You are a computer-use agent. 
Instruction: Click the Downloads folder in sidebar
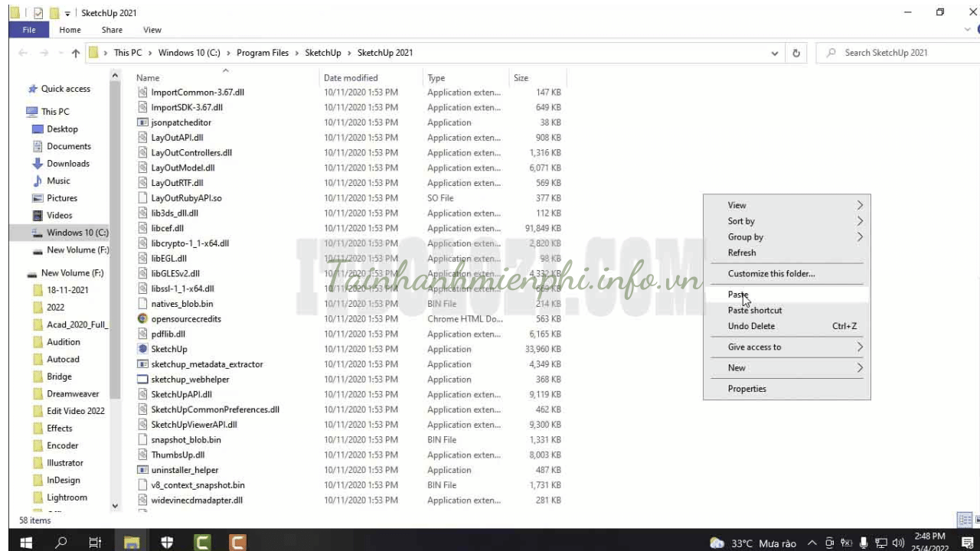pos(67,164)
